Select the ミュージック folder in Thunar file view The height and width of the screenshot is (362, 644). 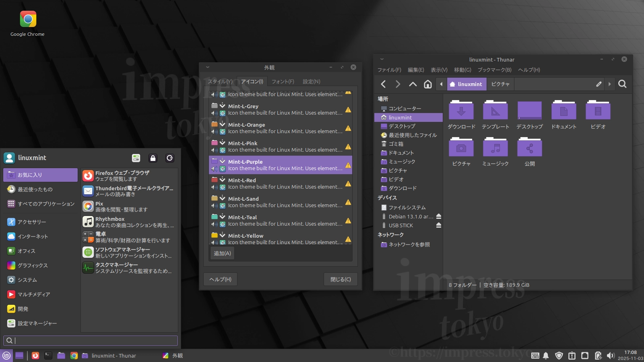[x=495, y=152]
